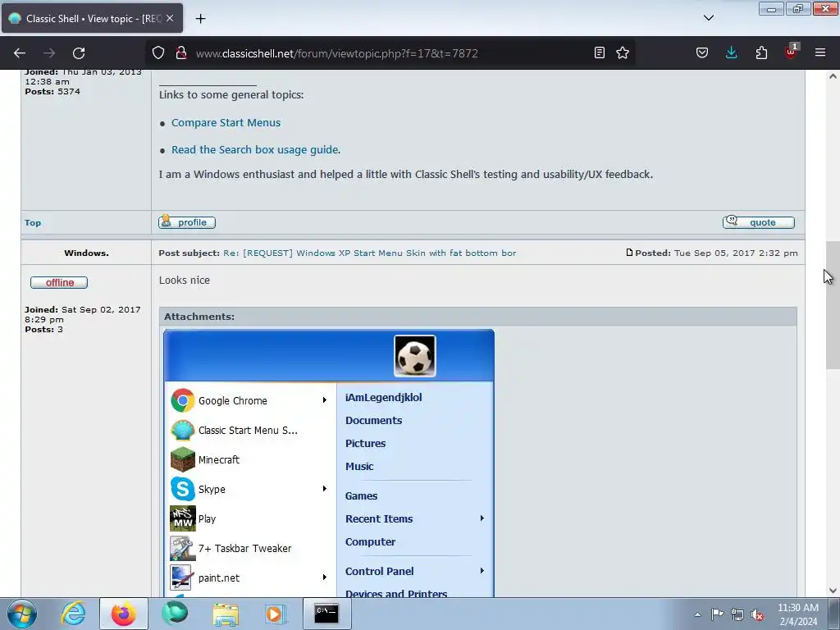Toggle Reader View icon
The width and height of the screenshot is (840, 630).
600,52
